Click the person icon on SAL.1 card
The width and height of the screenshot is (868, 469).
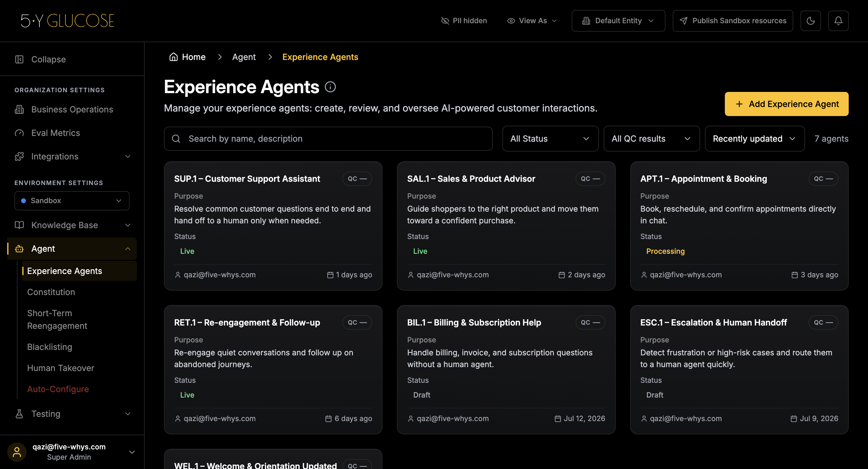coord(410,275)
